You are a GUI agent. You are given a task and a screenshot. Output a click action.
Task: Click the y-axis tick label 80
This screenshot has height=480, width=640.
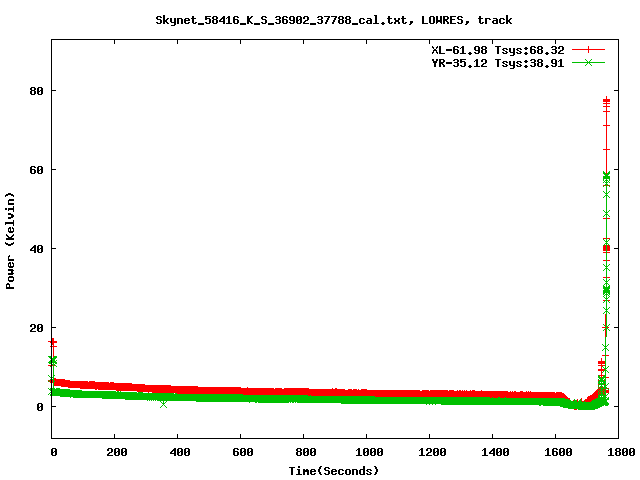[x=36, y=91]
